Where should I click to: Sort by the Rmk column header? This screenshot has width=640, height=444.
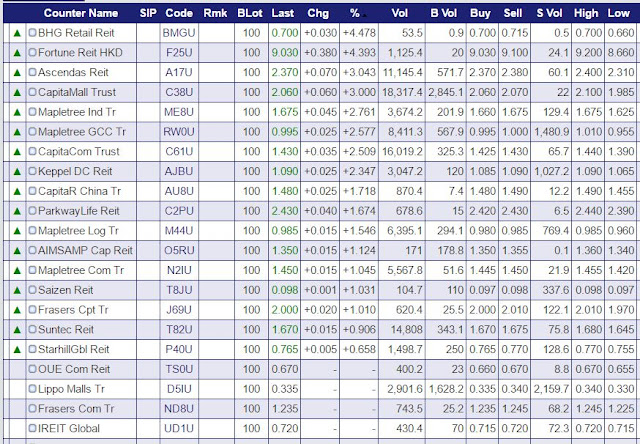[x=215, y=13]
